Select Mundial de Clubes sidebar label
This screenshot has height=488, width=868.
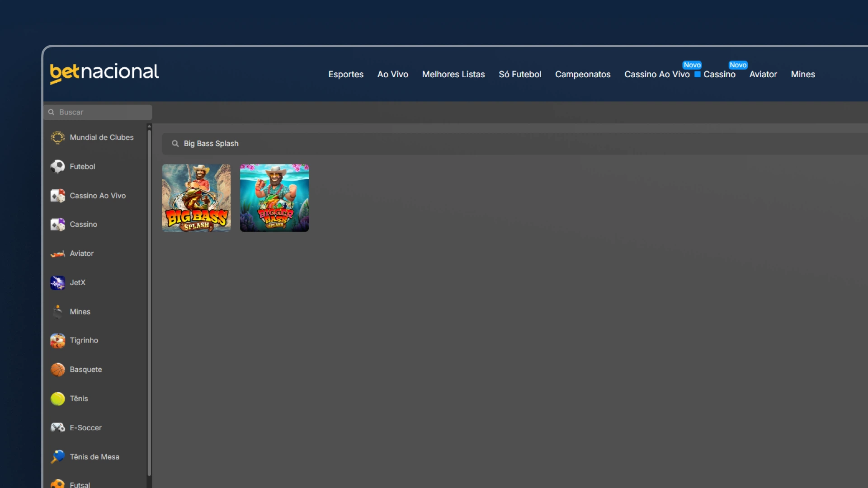(x=102, y=137)
